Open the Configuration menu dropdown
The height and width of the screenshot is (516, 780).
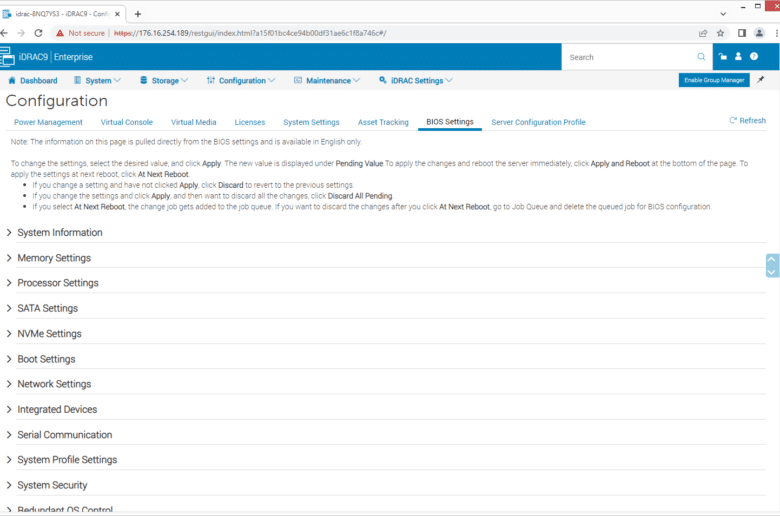pos(241,81)
